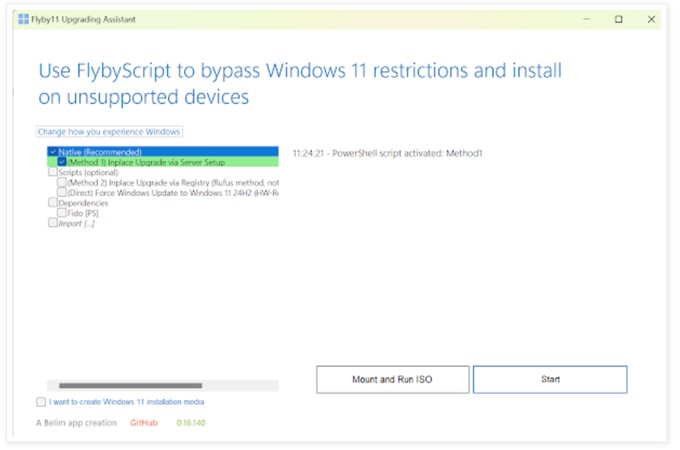680x450 pixels.
Task: Click the Flyby11 app icon in title bar
Action: tap(23, 18)
